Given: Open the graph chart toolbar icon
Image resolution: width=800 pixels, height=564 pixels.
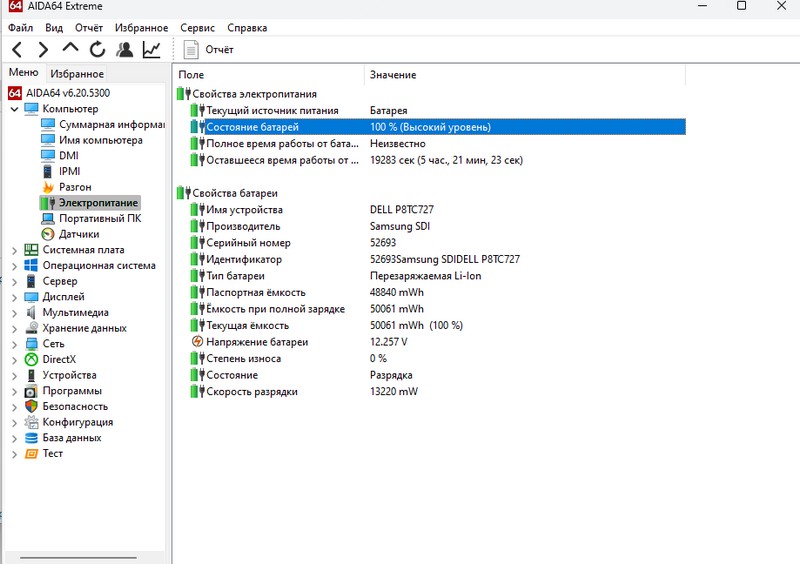Looking at the screenshot, I should tap(152, 49).
